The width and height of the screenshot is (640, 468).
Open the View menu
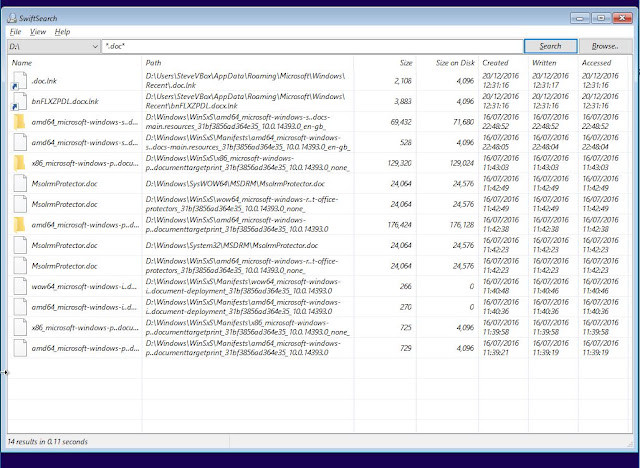click(x=38, y=32)
